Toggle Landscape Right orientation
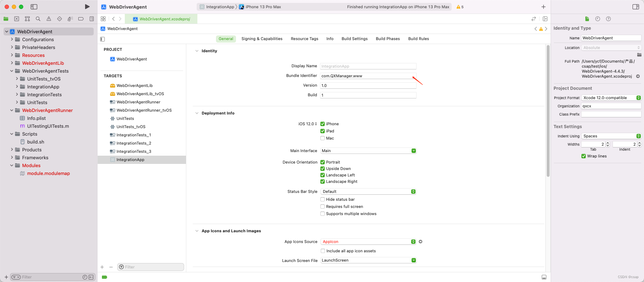 (323, 181)
